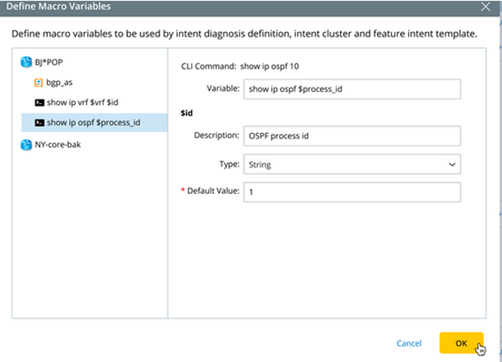
Task: Click the terminal icon beside show ip ospf $process_id
Action: (39, 123)
